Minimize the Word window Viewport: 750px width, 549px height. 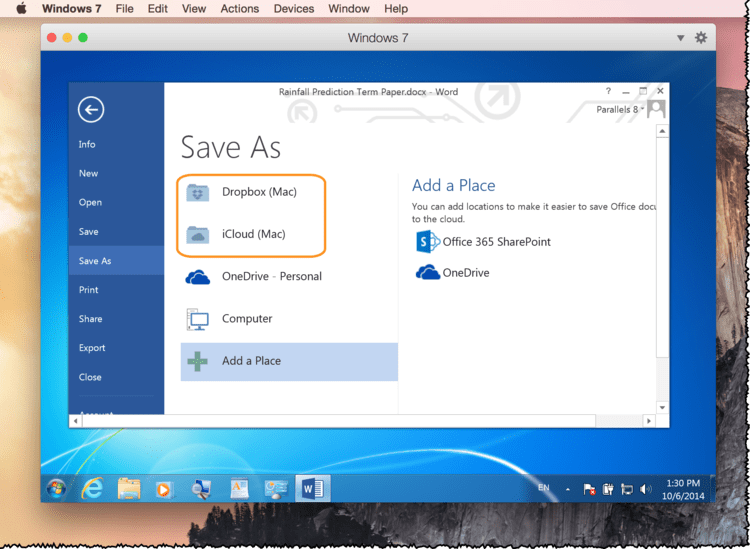(626, 91)
